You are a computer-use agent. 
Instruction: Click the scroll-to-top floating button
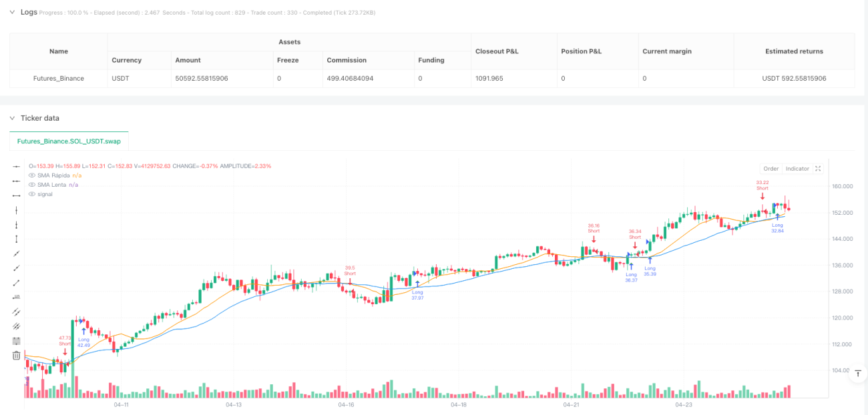859,374
